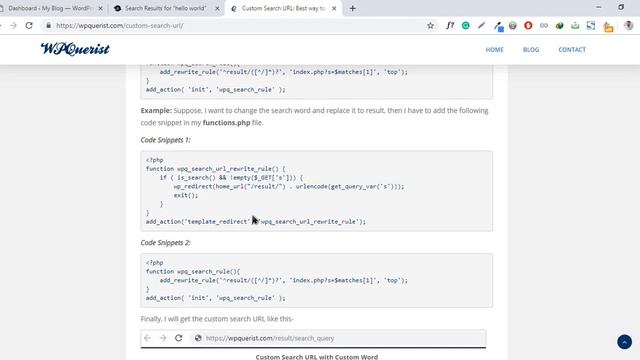Viewport: 640px width, 360px height.
Task: View site security lock information
Action: click(48, 26)
